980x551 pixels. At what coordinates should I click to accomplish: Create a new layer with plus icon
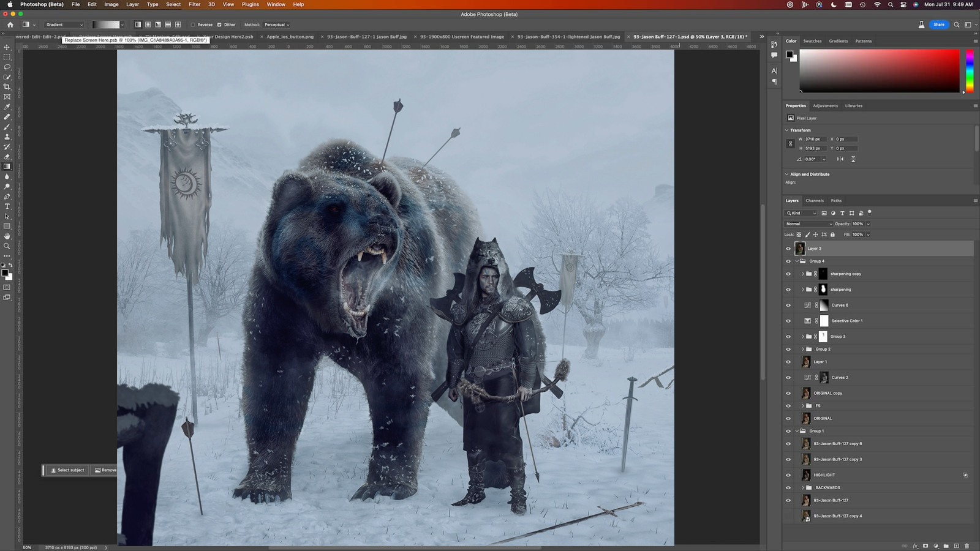click(956, 545)
